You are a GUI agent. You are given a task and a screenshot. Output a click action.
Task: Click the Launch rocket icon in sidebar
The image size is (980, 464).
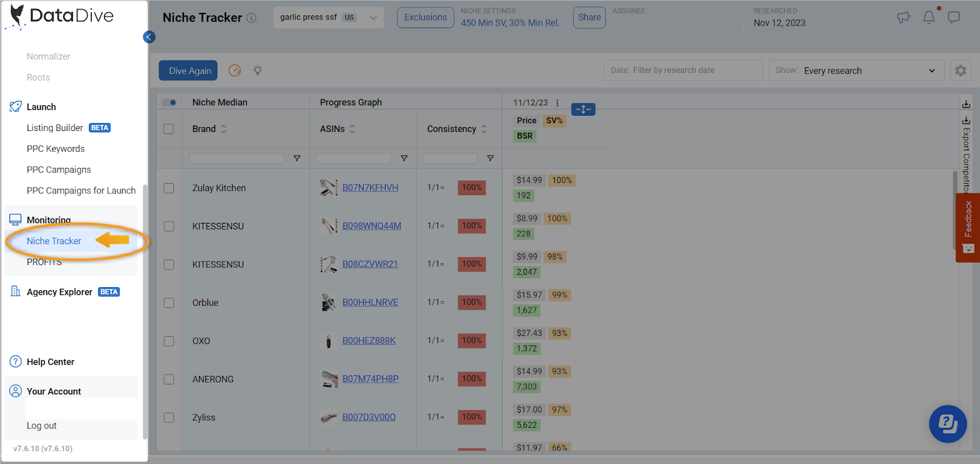[x=15, y=107]
